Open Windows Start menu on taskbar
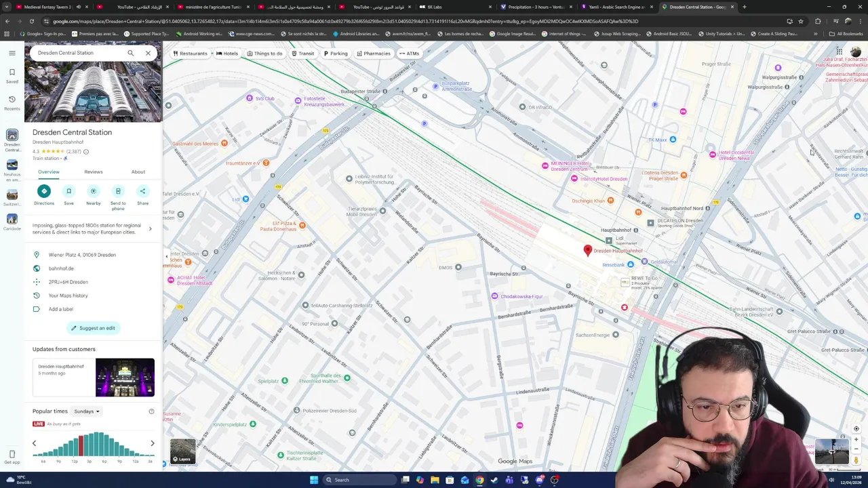Screen dimensions: 868x488 pos(314,480)
